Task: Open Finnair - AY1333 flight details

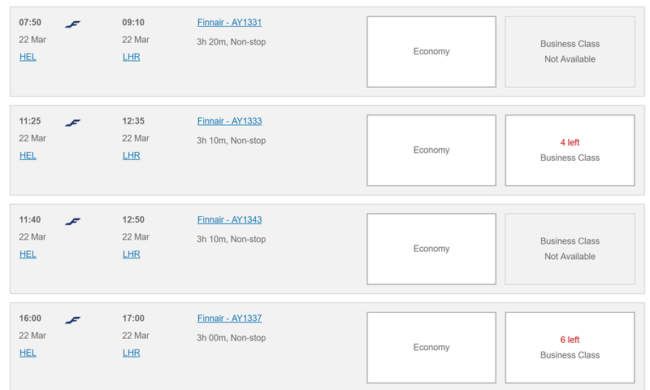Action: pos(229,121)
